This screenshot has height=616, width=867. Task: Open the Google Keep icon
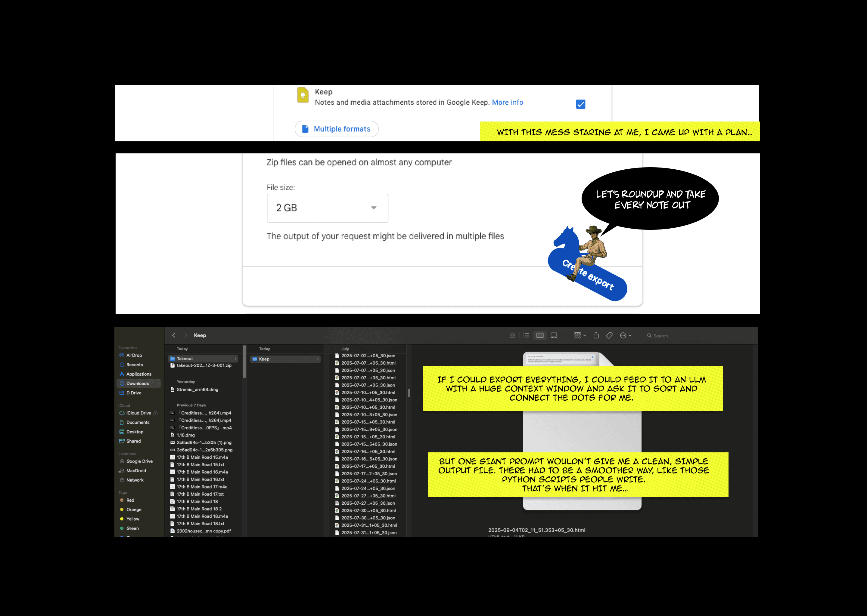tap(303, 95)
